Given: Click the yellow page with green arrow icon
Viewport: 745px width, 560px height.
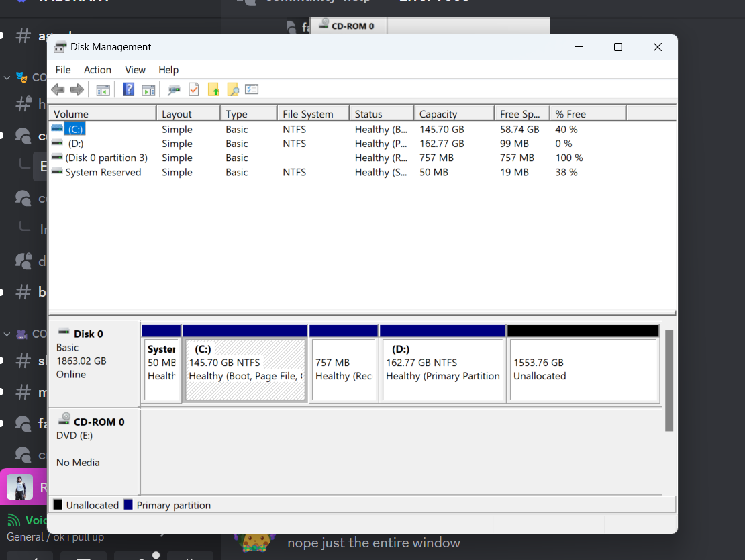Looking at the screenshot, I should (x=213, y=89).
